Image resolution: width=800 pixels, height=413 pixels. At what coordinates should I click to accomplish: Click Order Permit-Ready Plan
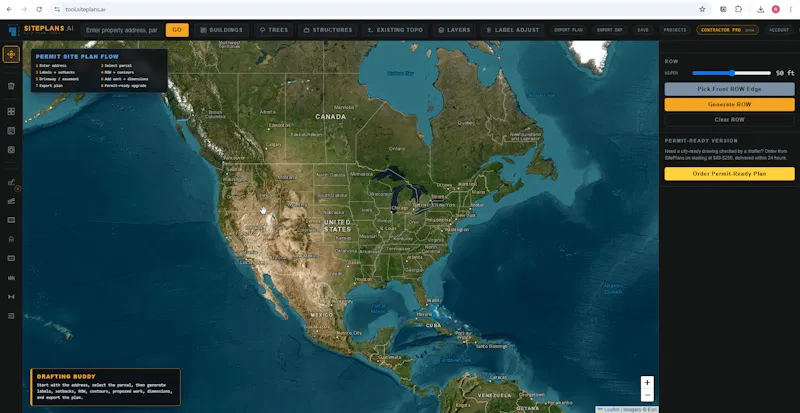(x=729, y=174)
